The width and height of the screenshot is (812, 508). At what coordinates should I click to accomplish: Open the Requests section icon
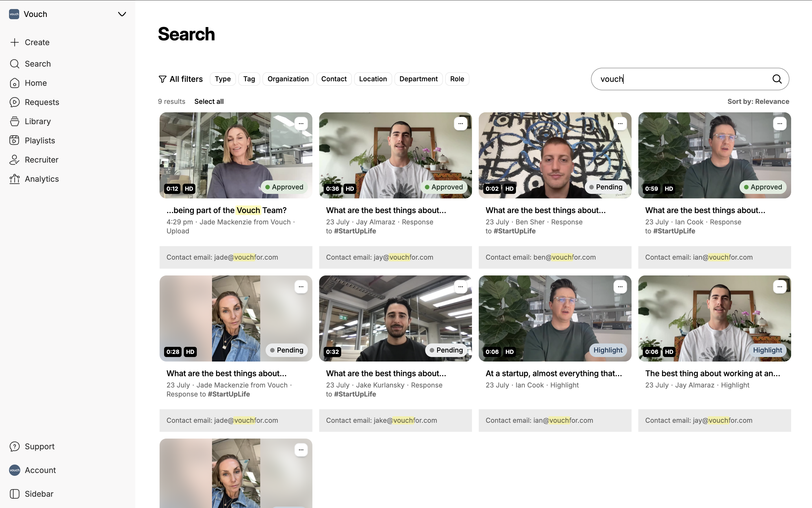click(14, 102)
